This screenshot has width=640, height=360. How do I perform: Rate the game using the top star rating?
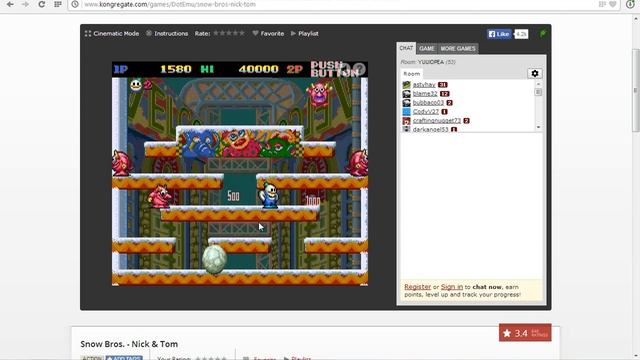229,33
